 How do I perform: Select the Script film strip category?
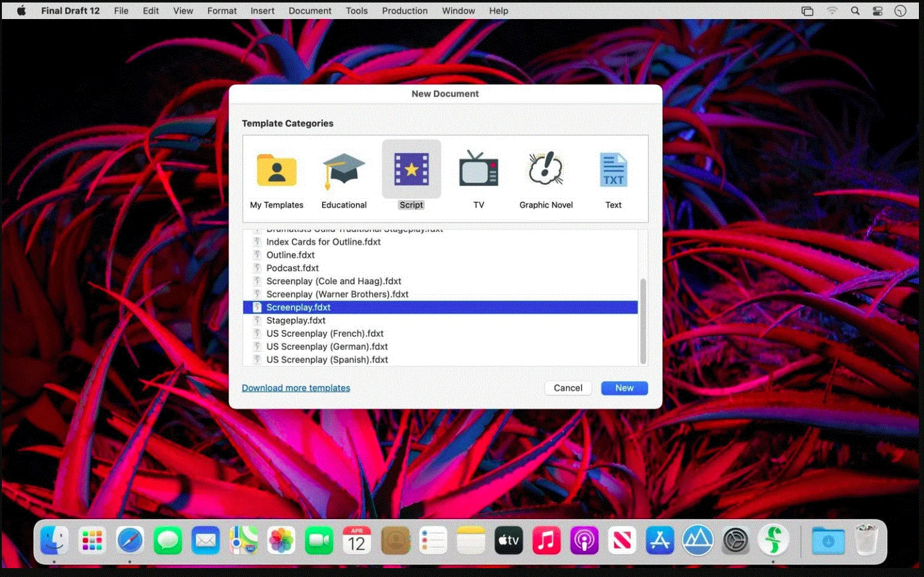coord(412,170)
